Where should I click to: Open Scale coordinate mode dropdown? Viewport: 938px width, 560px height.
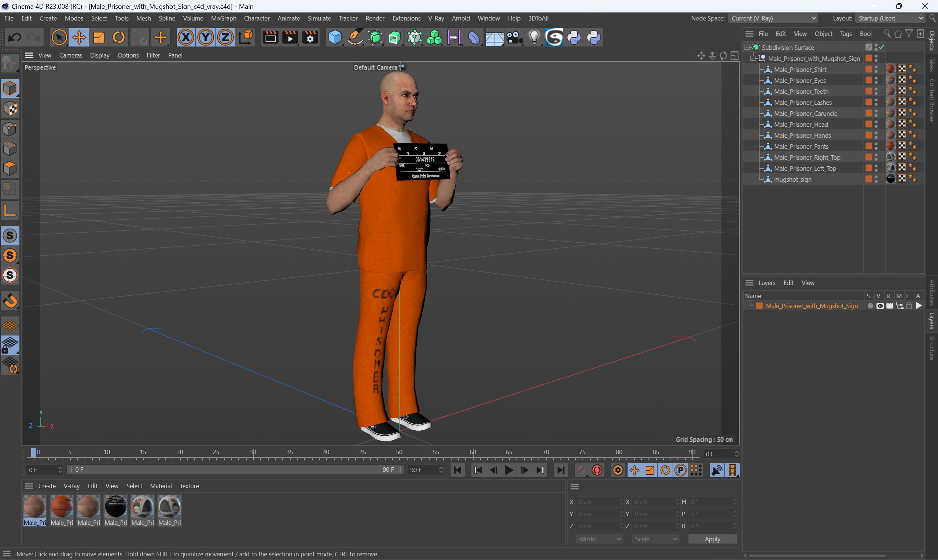pyautogui.click(x=655, y=539)
